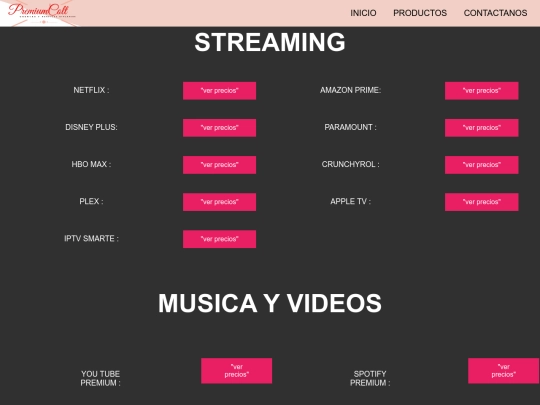Click the YOU TUBE PREMIUM label
This screenshot has width=540, height=405.
[x=101, y=378]
